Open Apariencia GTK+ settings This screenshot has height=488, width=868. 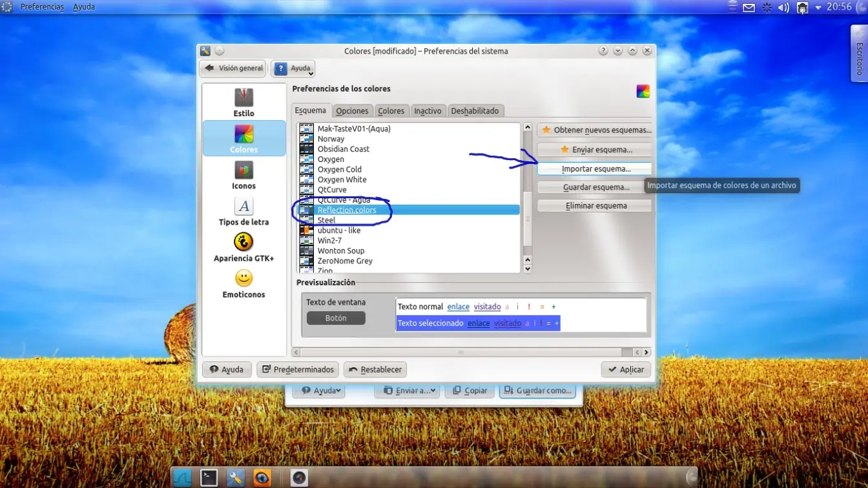(243, 247)
